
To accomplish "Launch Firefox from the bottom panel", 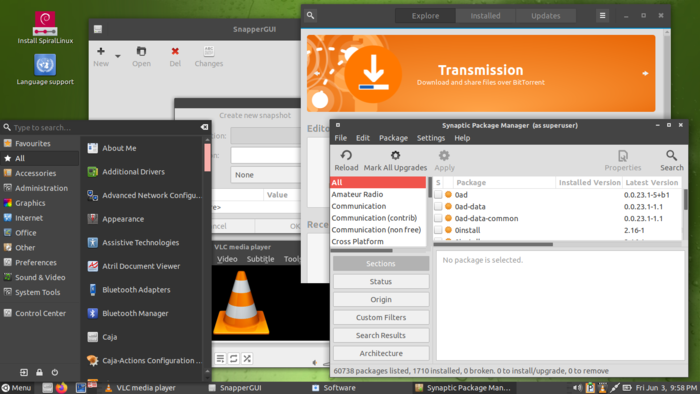I will [62, 388].
